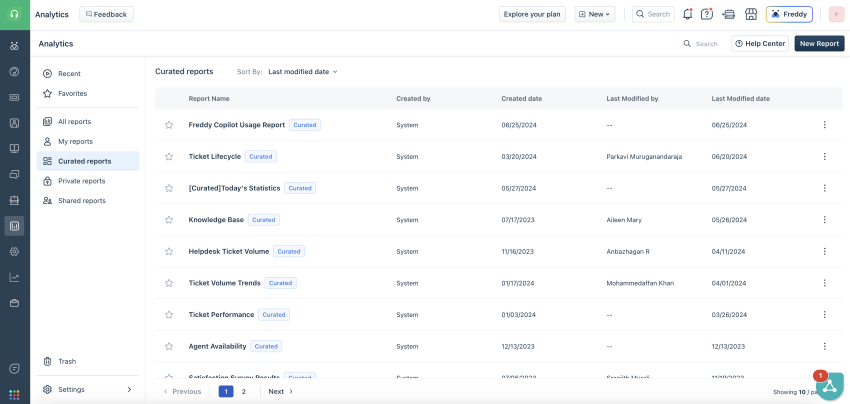
Task: Open the Sort By Last modified date dropdown
Action: tap(302, 72)
